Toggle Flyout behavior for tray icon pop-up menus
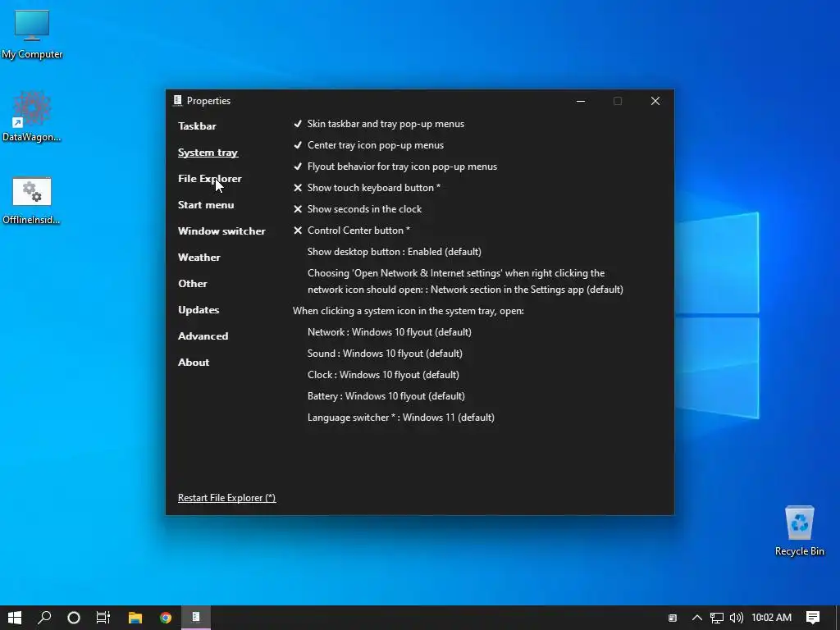840x630 pixels. point(395,167)
